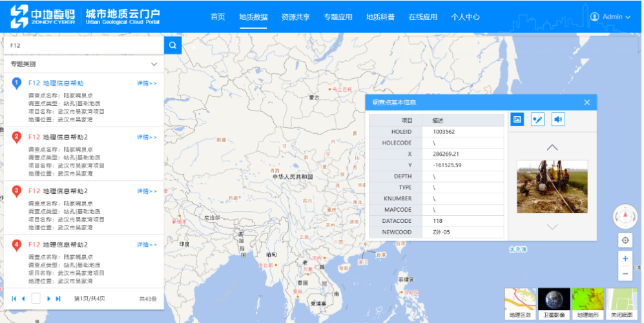
Task: Click the 关闭底图 thumbnail
Action: coord(622,304)
